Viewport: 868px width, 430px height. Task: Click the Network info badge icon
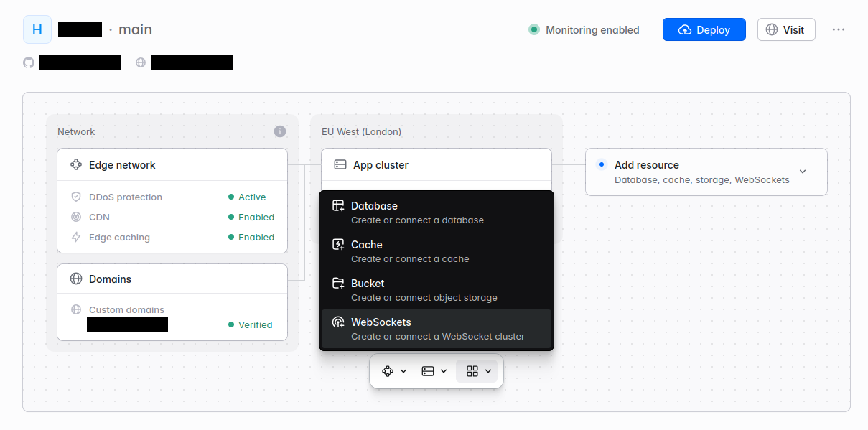tap(280, 131)
